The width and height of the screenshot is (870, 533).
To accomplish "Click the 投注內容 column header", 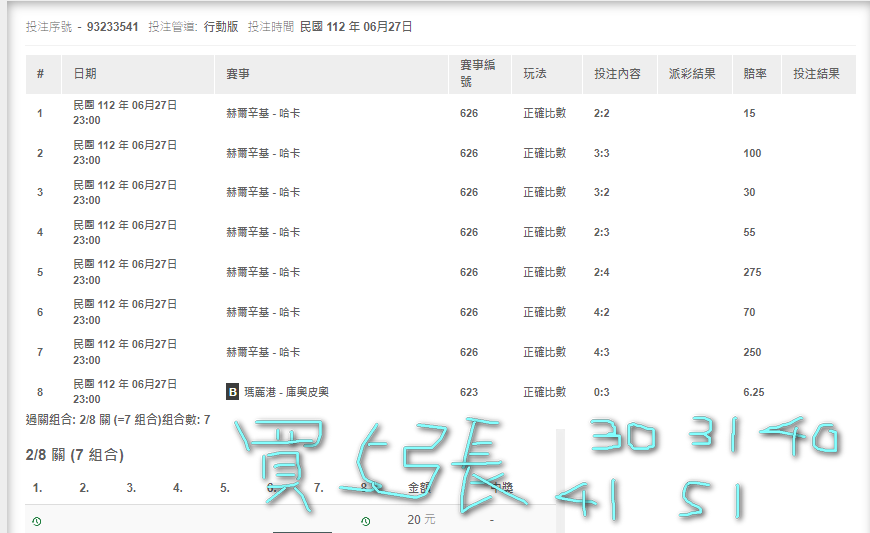I will coord(617,74).
